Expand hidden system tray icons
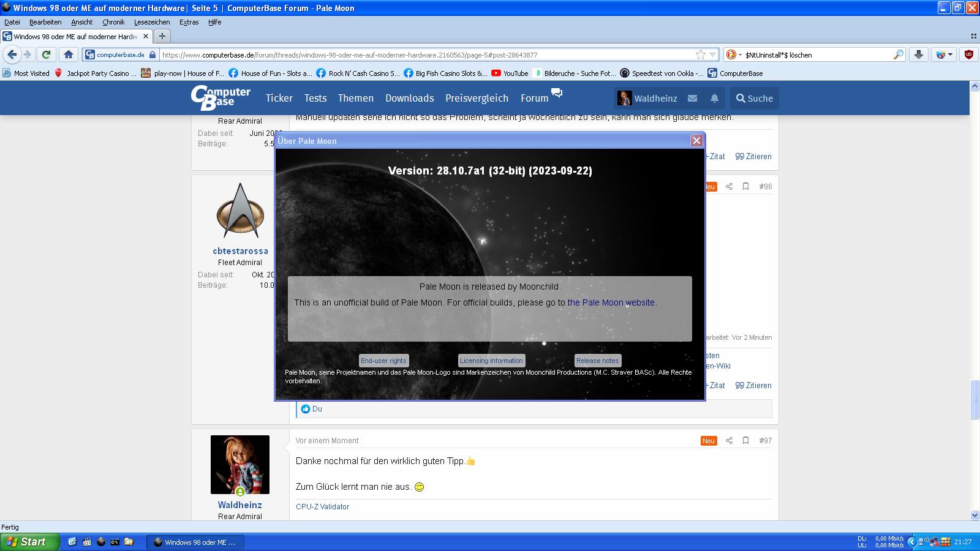Viewport: 980px width, 551px height. coord(911,542)
